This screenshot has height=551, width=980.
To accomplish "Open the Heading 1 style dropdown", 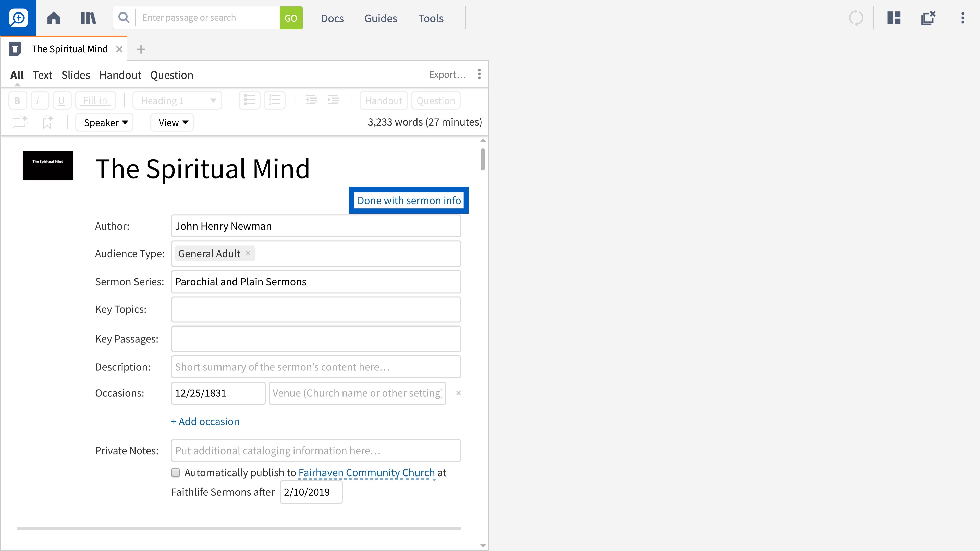I will coord(177,101).
